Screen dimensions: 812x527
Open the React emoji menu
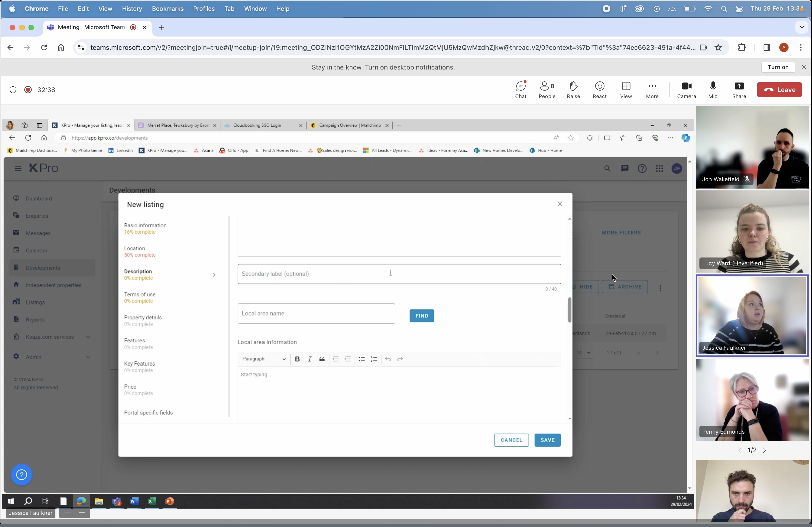[x=599, y=90]
